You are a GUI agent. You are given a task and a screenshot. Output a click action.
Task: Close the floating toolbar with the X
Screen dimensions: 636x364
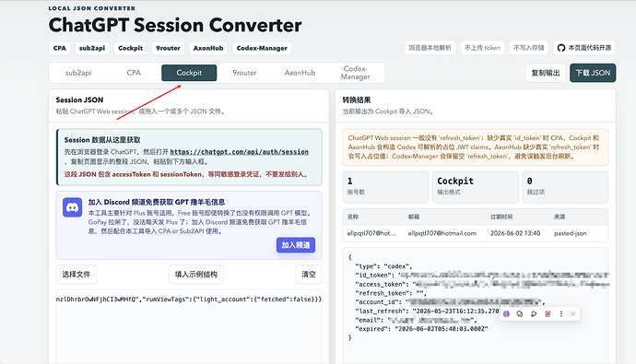[x=573, y=313]
